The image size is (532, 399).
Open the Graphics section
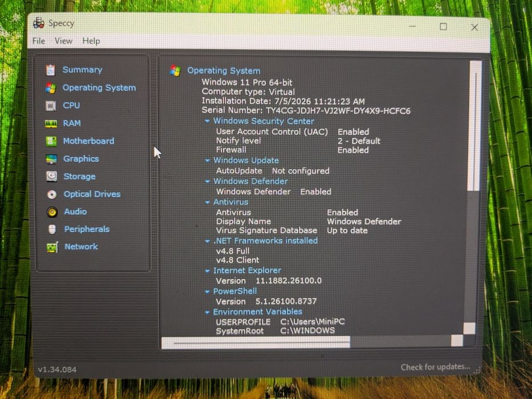[x=81, y=159]
